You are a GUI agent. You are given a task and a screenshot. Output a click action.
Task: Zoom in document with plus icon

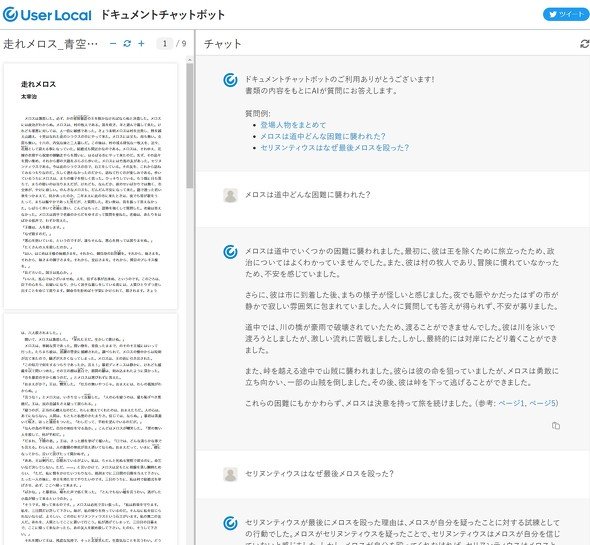click(x=141, y=44)
